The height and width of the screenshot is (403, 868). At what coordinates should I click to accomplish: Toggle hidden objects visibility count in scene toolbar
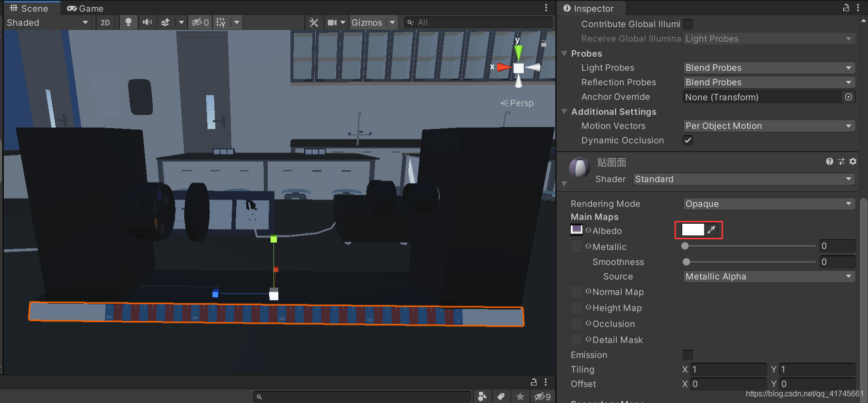pyautogui.click(x=200, y=22)
